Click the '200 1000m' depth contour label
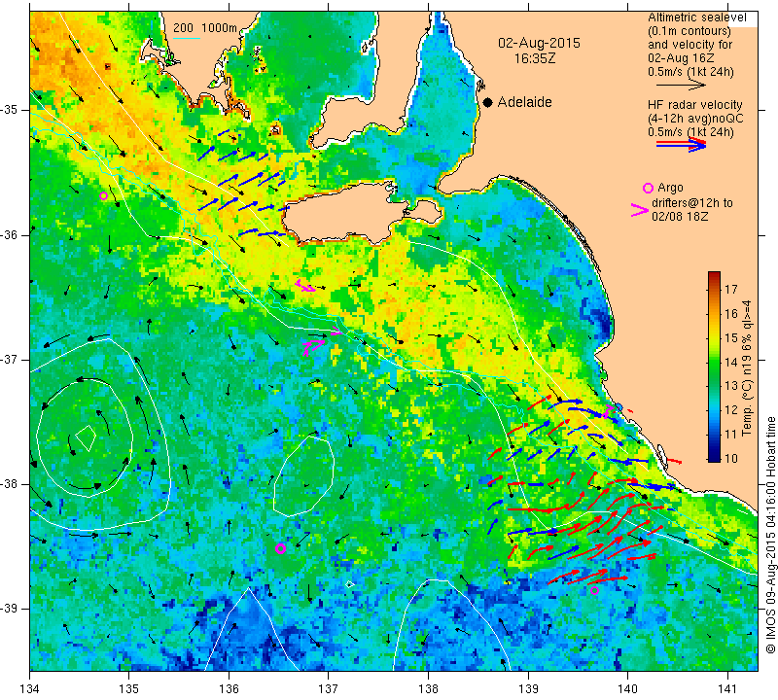 pos(205,28)
